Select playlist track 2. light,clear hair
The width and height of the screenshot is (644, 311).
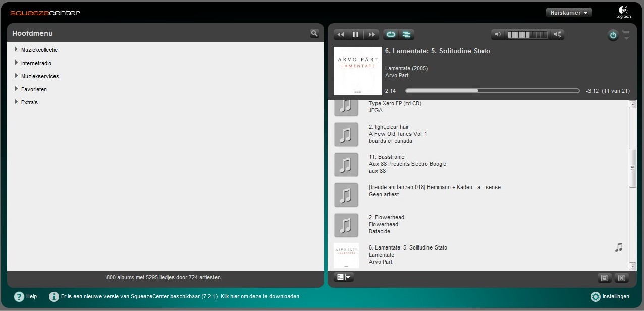tap(389, 127)
